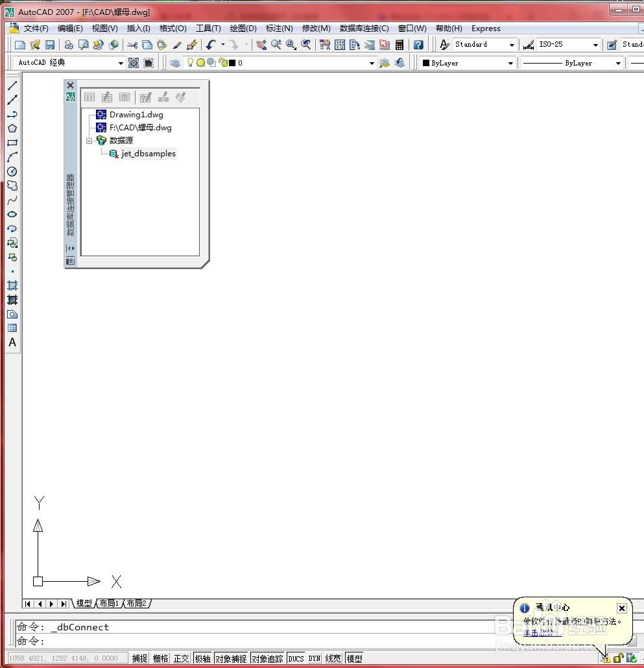
Task: Close the dbConnect manager palette
Action: point(70,85)
